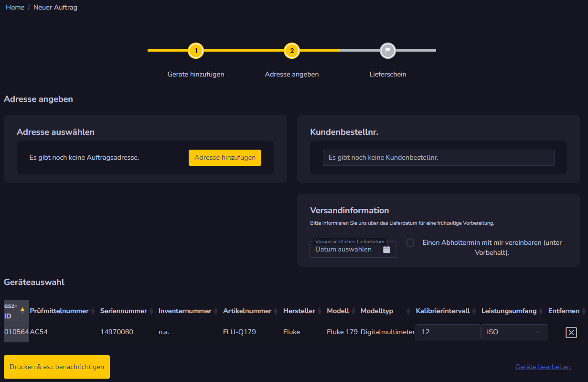Click the Neuer Auftrag breadcrumb item
This screenshot has height=382, width=588.
[55, 7]
